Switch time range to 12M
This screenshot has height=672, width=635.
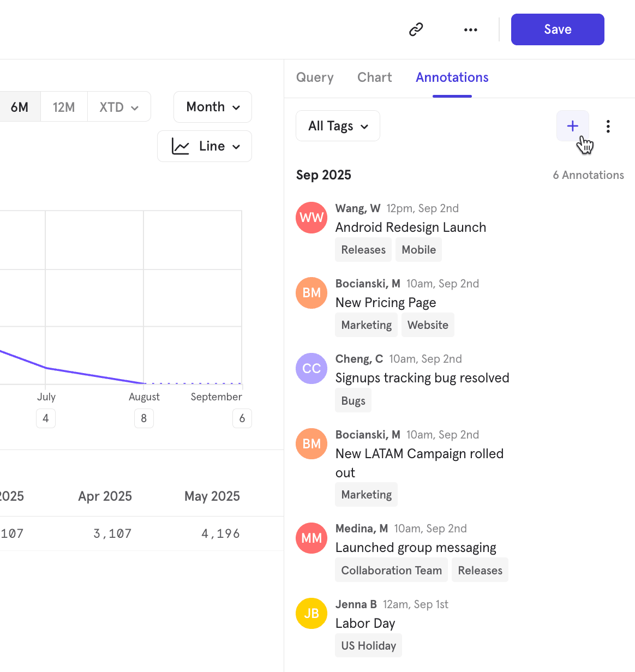click(x=64, y=107)
